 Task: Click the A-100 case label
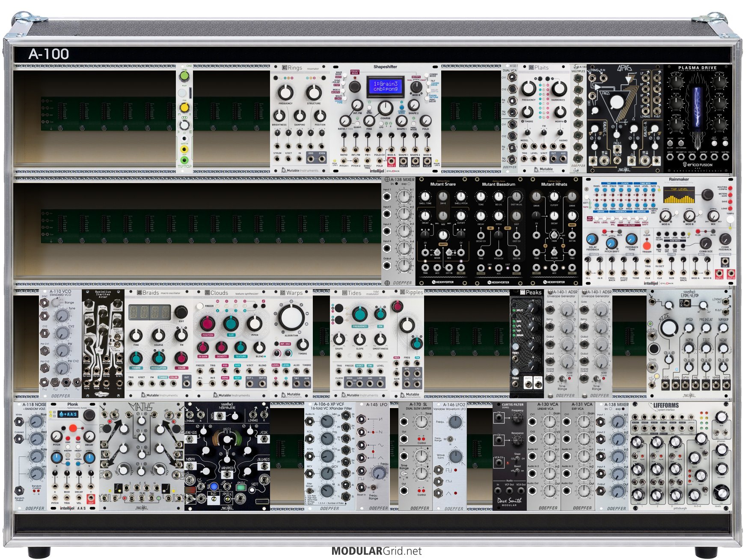tap(48, 54)
